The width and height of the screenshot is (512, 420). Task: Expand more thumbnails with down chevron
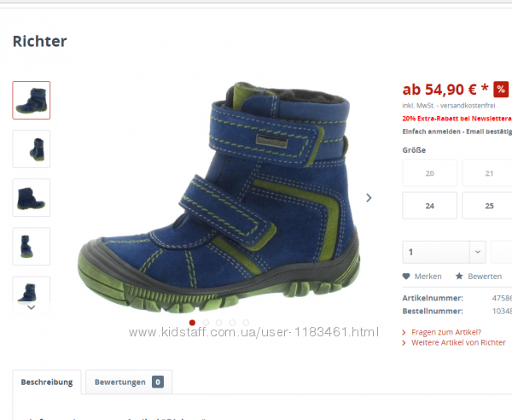pyautogui.click(x=32, y=307)
